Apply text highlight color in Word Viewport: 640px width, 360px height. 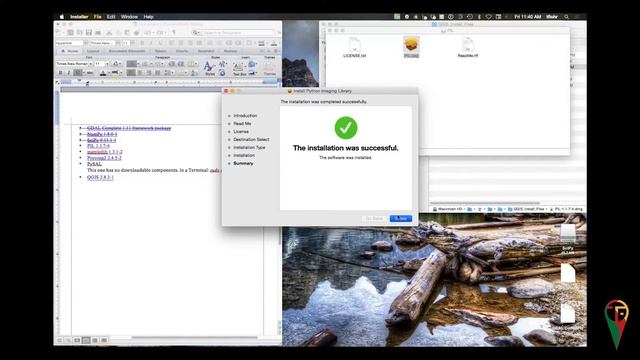pyautogui.click(x=115, y=73)
